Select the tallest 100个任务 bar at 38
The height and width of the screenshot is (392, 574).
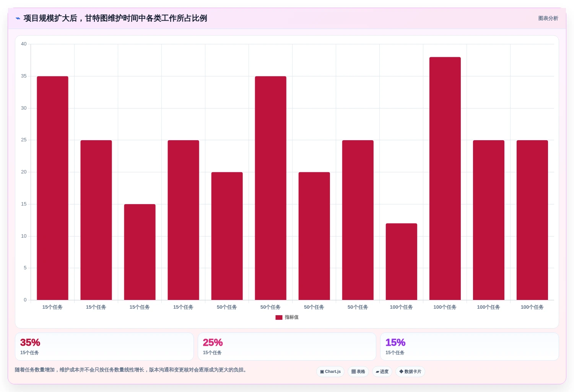point(445,178)
